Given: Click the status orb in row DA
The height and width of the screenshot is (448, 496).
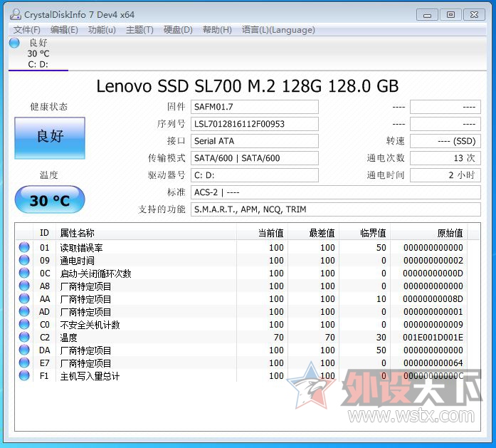Looking at the screenshot, I should click(24, 350).
